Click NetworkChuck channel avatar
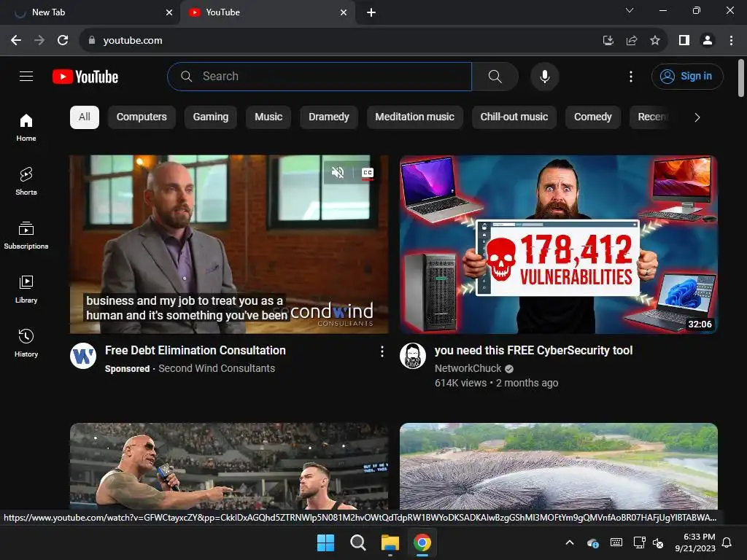Screen dimensions: 747x560 pyautogui.click(x=413, y=356)
